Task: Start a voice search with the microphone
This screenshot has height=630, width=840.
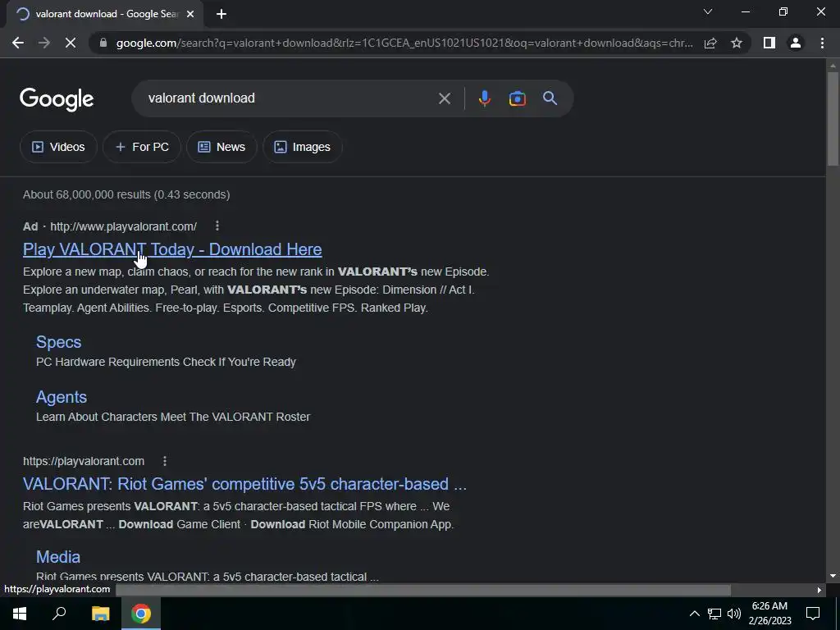Action: pos(484,98)
